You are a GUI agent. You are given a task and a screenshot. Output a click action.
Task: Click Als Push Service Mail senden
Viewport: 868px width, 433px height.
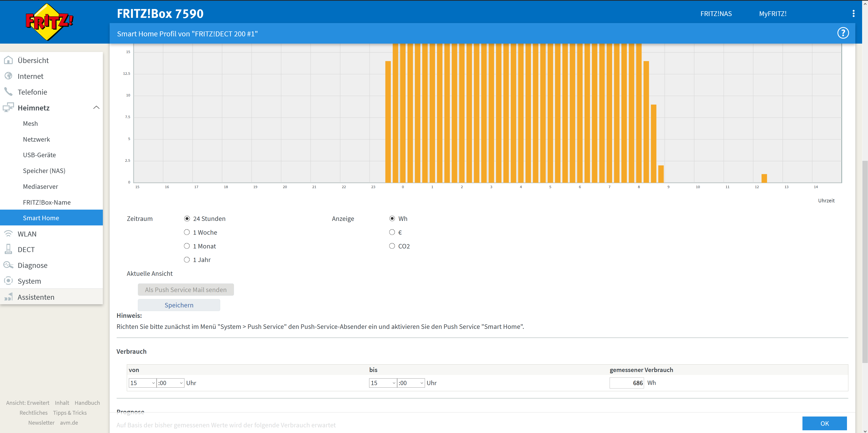[186, 290]
